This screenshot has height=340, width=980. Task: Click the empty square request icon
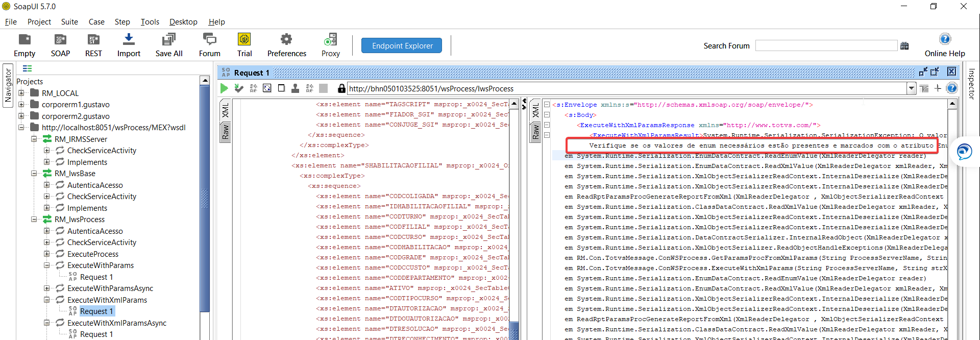point(281,88)
